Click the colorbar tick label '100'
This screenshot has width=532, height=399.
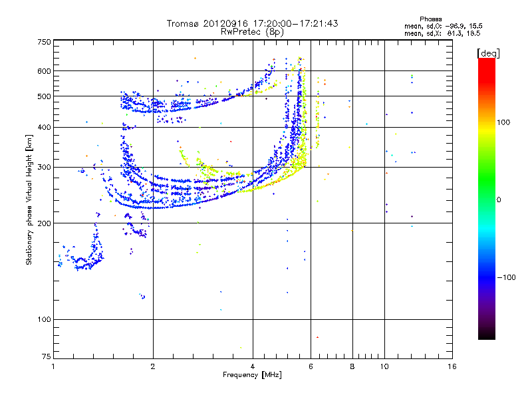(x=503, y=122)
